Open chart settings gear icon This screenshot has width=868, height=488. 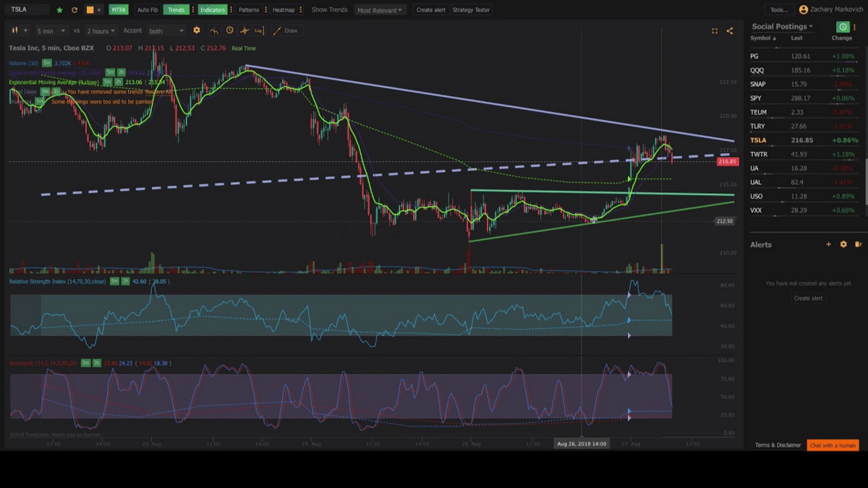click(x=197, y=30)
